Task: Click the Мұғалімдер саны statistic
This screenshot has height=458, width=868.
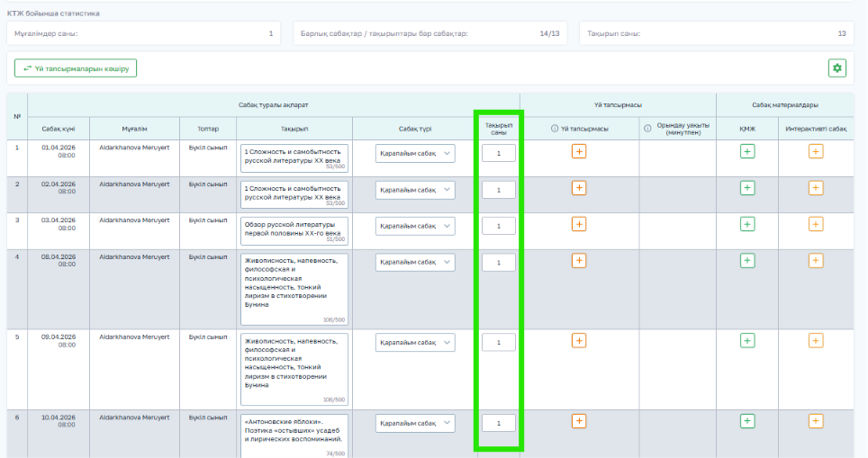Action: (143, 33)
